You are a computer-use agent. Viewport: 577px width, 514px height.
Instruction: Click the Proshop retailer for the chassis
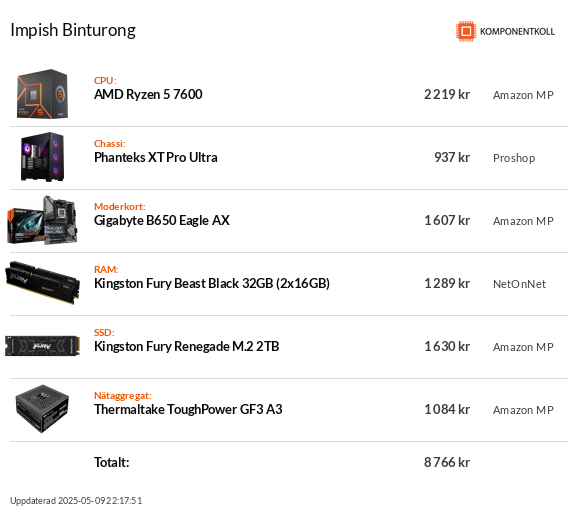click(x=514, y=158)
